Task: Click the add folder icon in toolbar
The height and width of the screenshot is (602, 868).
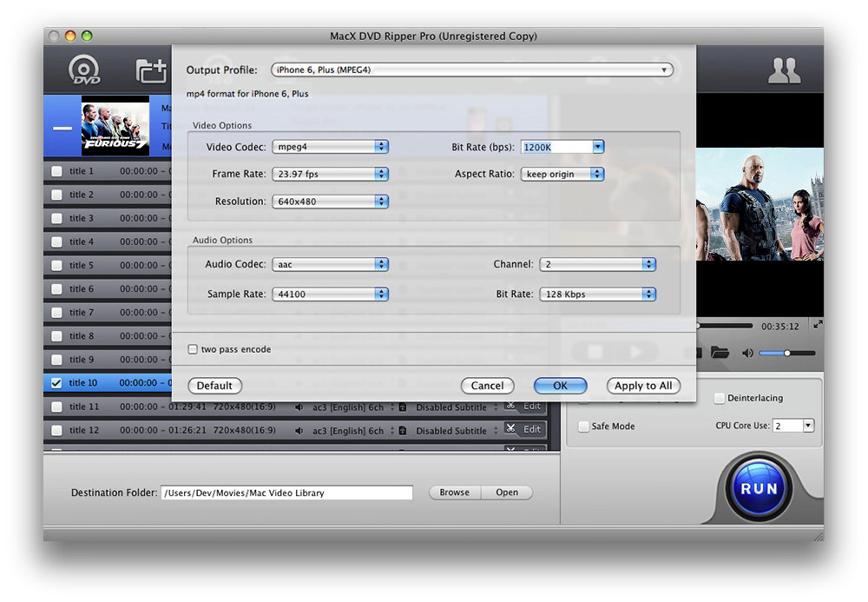Action: click(x=151, y=71)
